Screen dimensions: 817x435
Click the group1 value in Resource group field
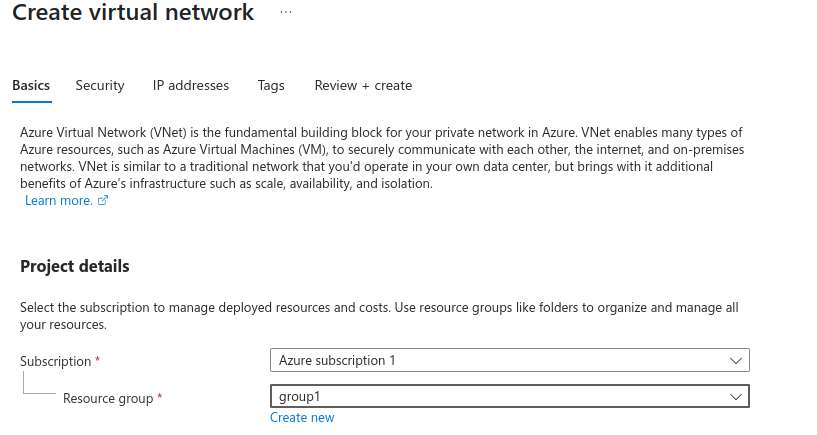(299, 396)
